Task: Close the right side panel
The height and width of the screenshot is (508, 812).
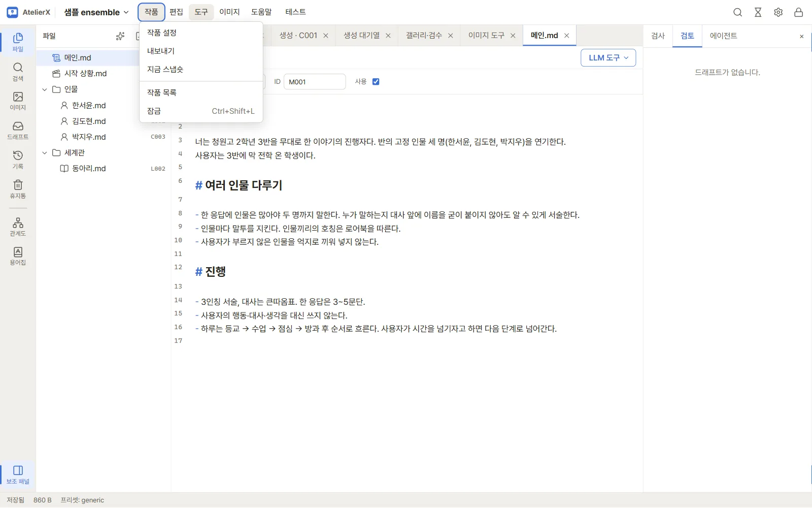Action: point(802,37)
